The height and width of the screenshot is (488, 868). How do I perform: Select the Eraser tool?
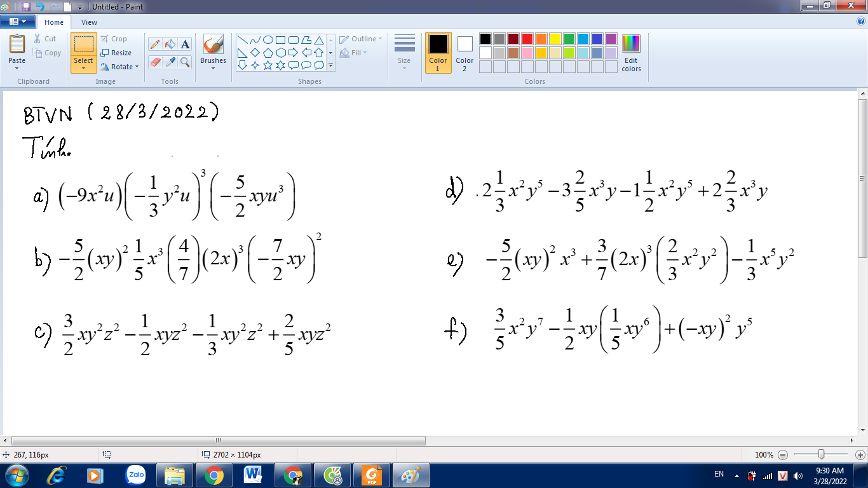tap(154, 62)
